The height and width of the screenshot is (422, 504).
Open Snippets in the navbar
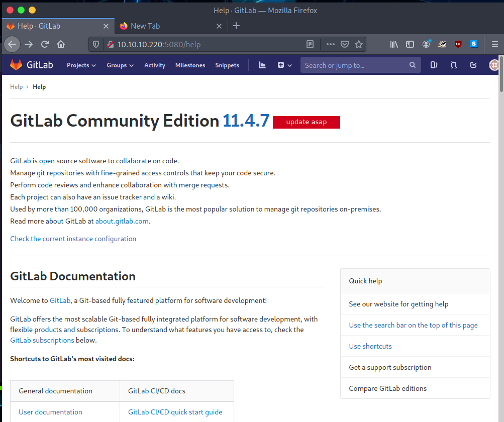(227, 65)
